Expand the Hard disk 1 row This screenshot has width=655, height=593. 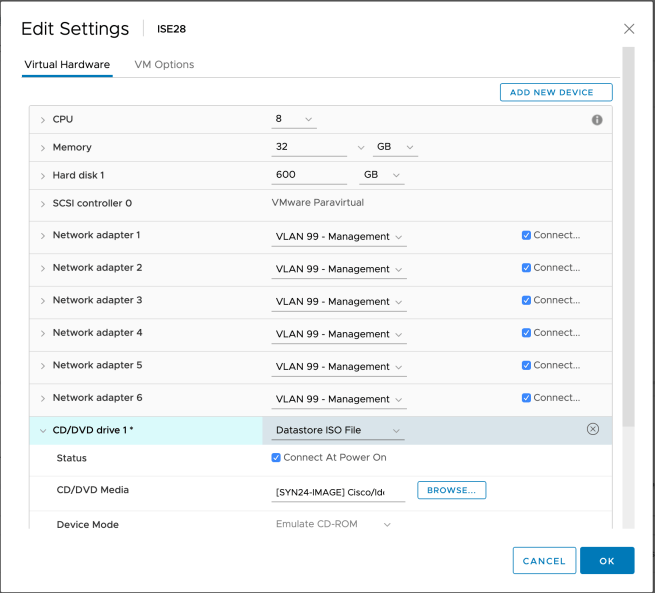point(43,176)
